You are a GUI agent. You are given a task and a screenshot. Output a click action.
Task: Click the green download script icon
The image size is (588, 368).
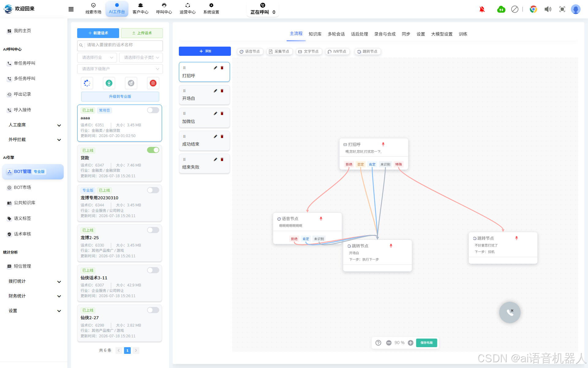tap(109, 83)
